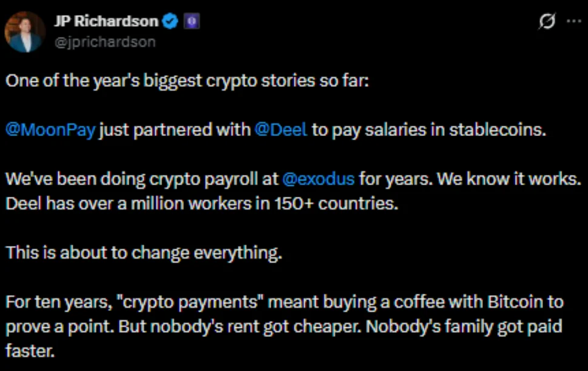Click the tweet's opening line about crypto stories
The width and height of the screenshot is (588, 371).
tap(158, 80)
